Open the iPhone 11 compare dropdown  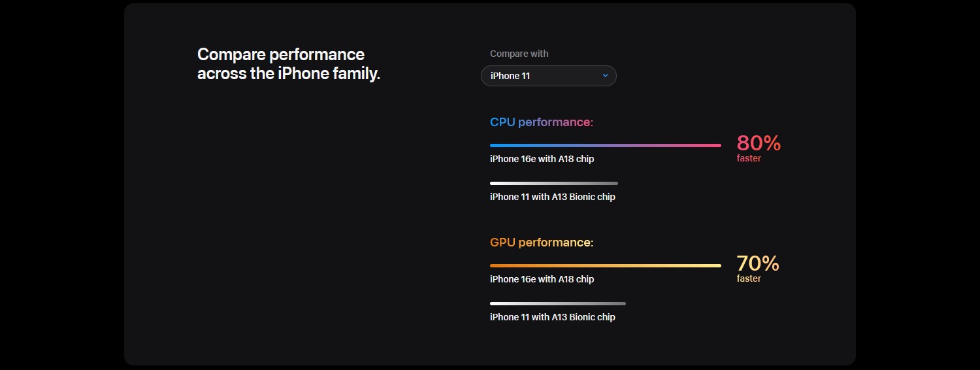tap(549, 76)
